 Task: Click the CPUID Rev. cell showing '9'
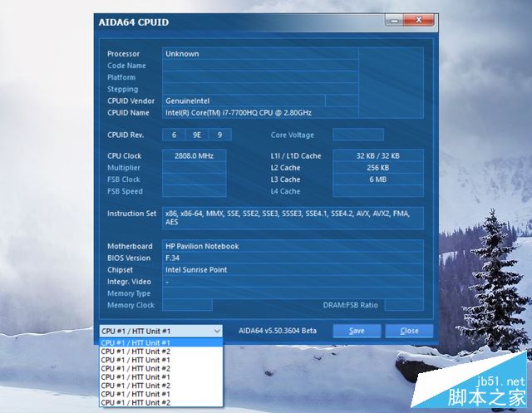(x=219, y=135)
